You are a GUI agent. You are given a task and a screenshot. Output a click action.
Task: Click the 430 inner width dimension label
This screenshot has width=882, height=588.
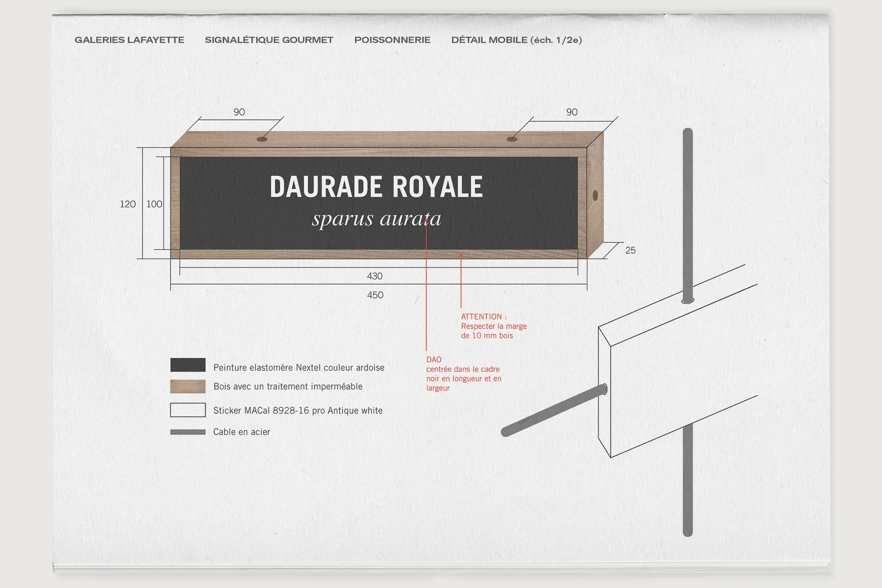point(375,276)
